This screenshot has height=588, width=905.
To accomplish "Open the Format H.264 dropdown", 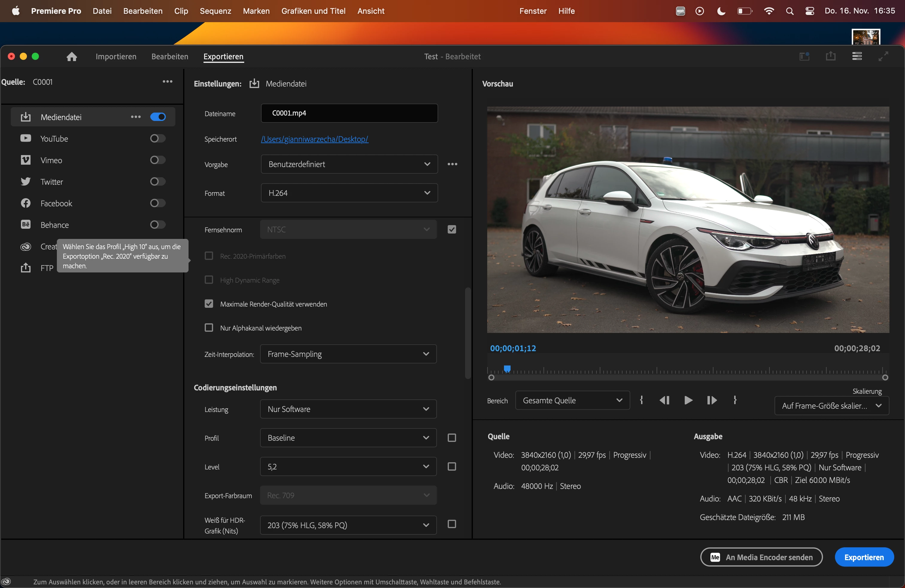I will pyautogui.click(x=349, y=193).
